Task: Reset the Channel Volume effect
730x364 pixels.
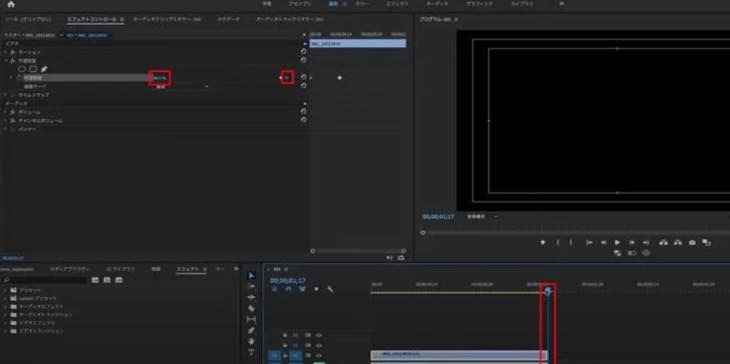Action: pos(304,120)
